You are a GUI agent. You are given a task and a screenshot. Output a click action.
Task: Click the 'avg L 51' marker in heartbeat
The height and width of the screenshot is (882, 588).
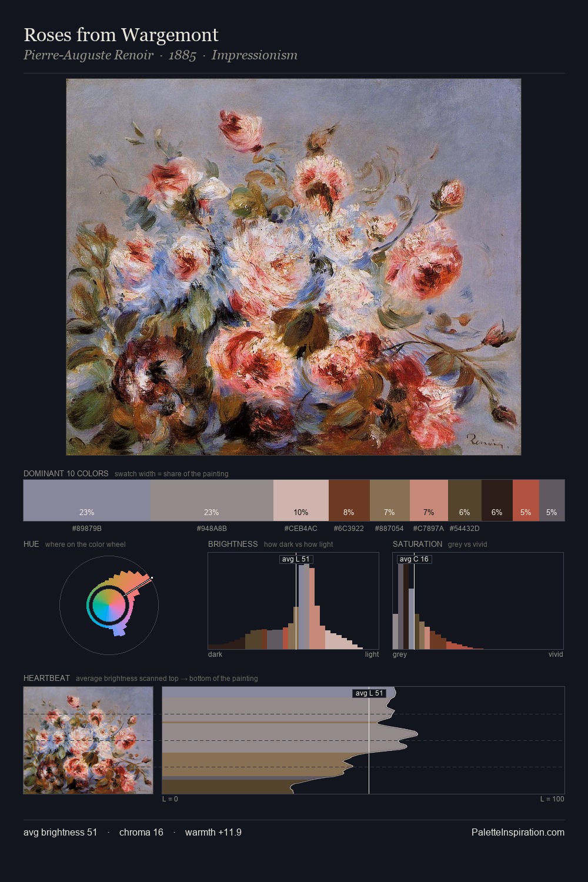(369, 693)
